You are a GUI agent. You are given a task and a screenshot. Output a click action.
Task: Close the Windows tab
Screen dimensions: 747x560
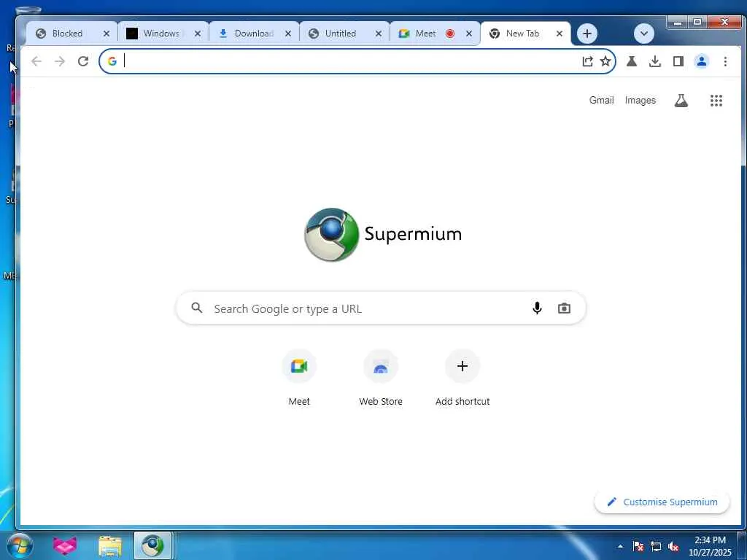(198, 34)
